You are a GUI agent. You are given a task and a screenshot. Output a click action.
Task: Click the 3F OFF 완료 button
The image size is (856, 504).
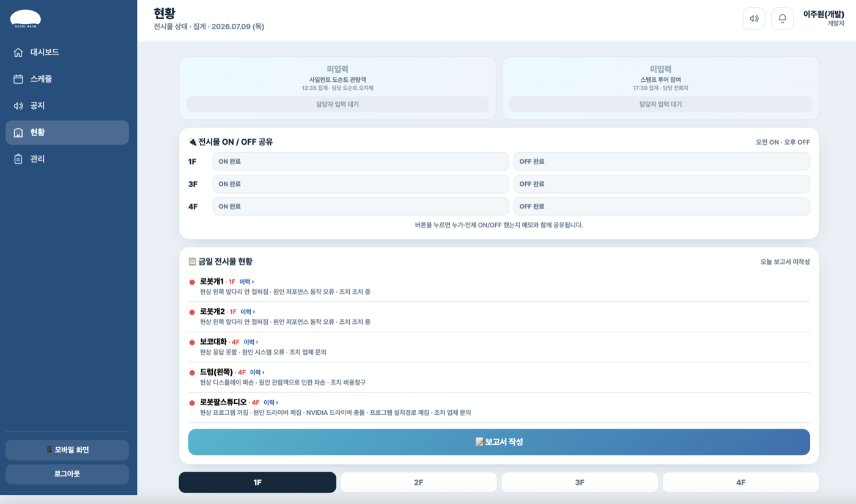pos(662,184)
